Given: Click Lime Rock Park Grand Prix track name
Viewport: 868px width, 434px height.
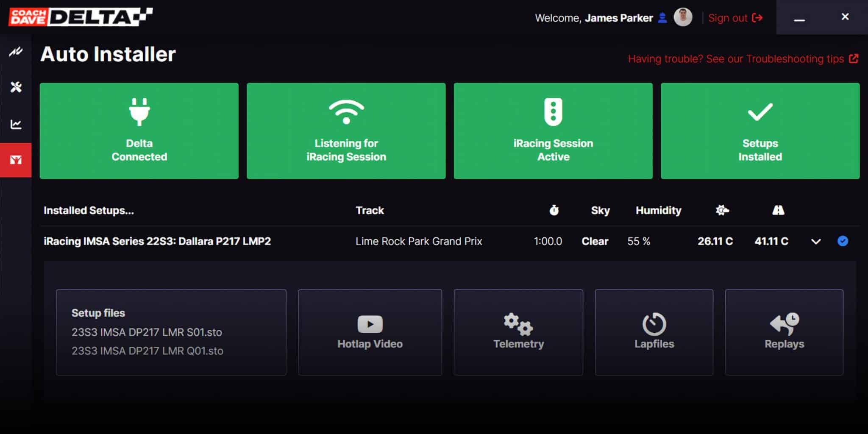Looking at the screenshot, I should coord(419,241).
